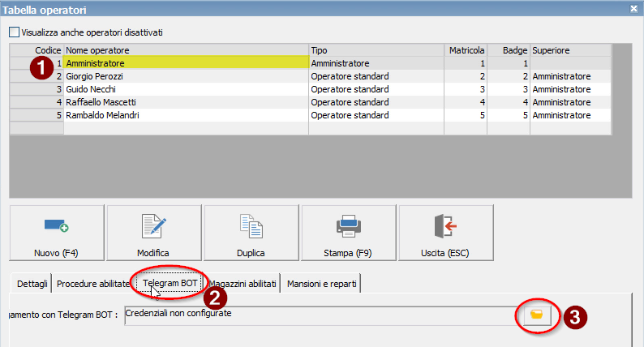The height and width of the screenshot is (347, 644).
Task: Select operator Rambaldo Melandri
Action: 185,116
